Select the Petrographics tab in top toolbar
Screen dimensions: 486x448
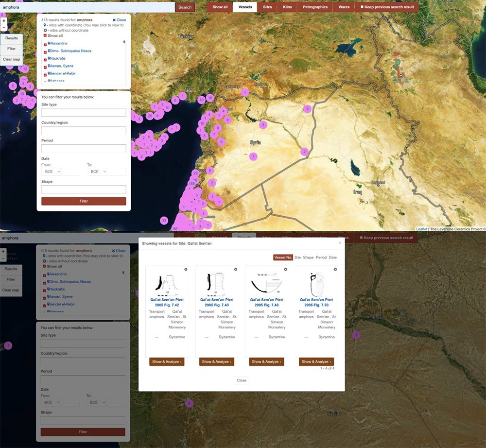[x=315, y=7]
